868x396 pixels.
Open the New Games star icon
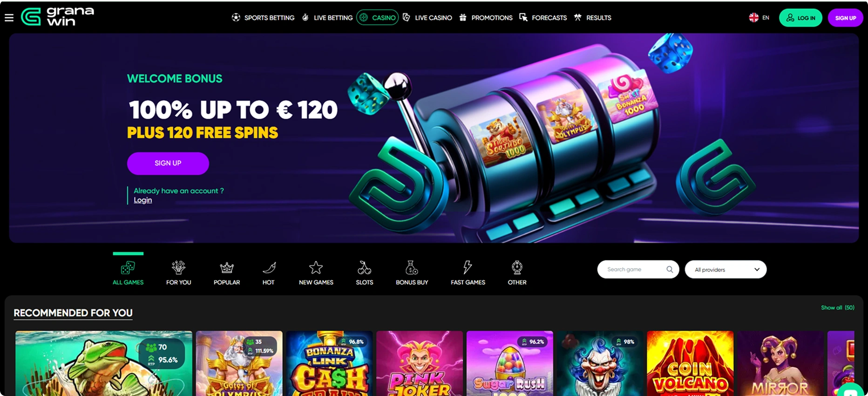point(316,267)
